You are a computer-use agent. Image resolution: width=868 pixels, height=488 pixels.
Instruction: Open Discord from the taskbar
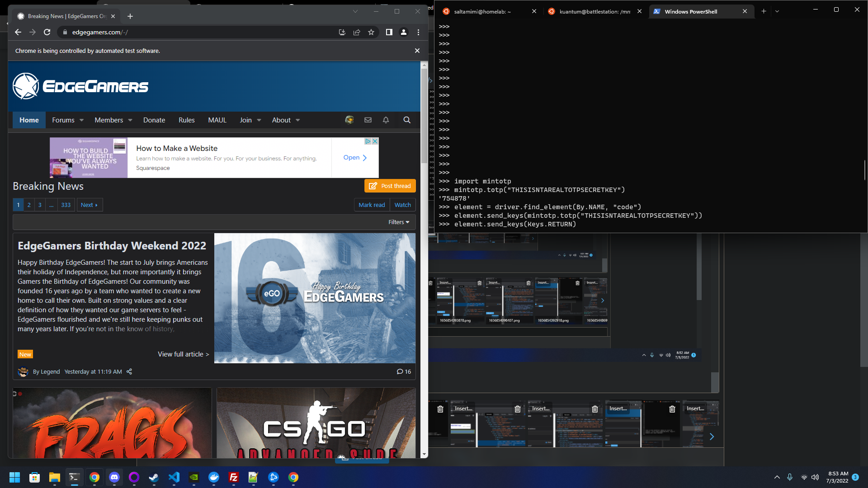pyautogui.click(x=114, y=477)
